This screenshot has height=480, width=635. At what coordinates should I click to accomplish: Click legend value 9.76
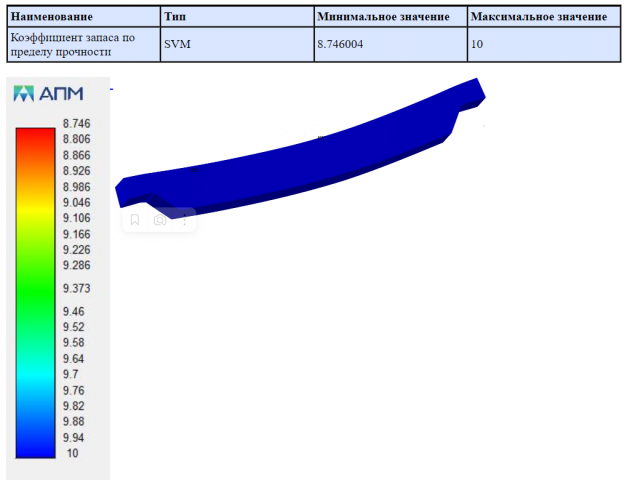(x=74, y=391)
